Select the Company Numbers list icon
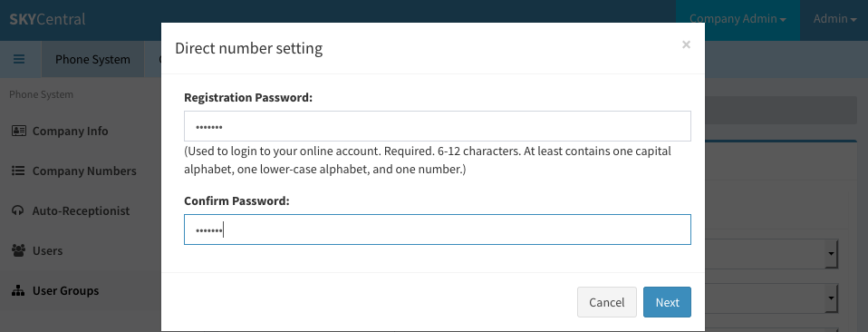 click(18, 171)
